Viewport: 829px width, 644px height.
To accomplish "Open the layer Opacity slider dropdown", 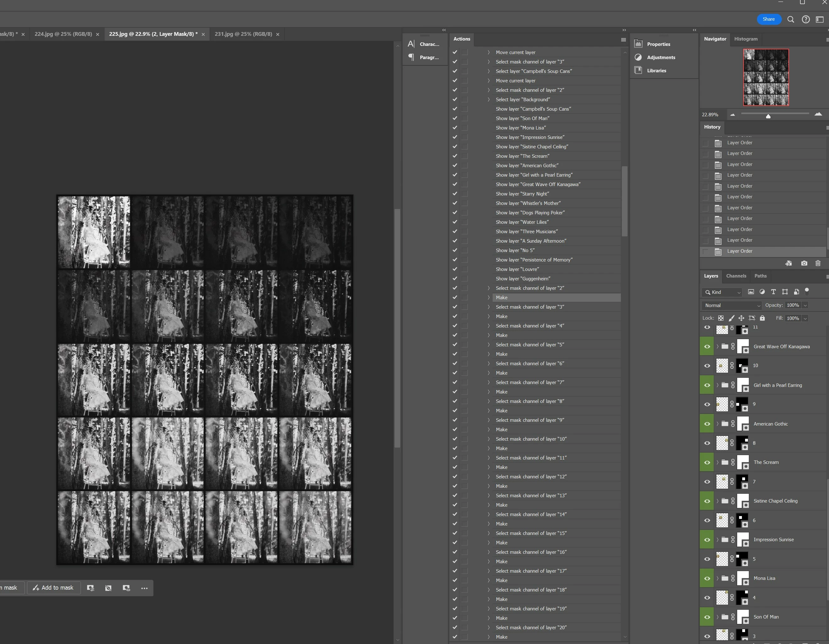I will (x=805, y=305).
